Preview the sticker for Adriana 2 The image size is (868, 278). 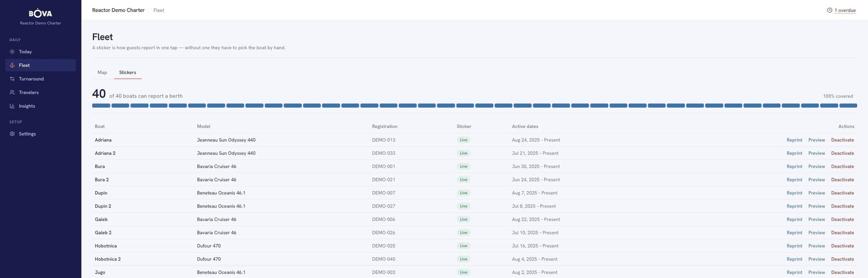pyautogui.click(x=816, y=153)
